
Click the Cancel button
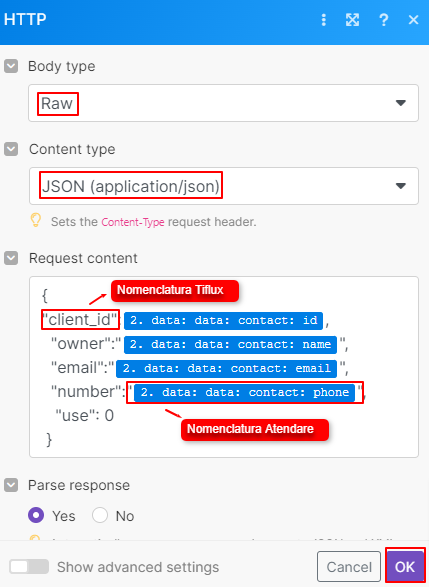[349, 566]
